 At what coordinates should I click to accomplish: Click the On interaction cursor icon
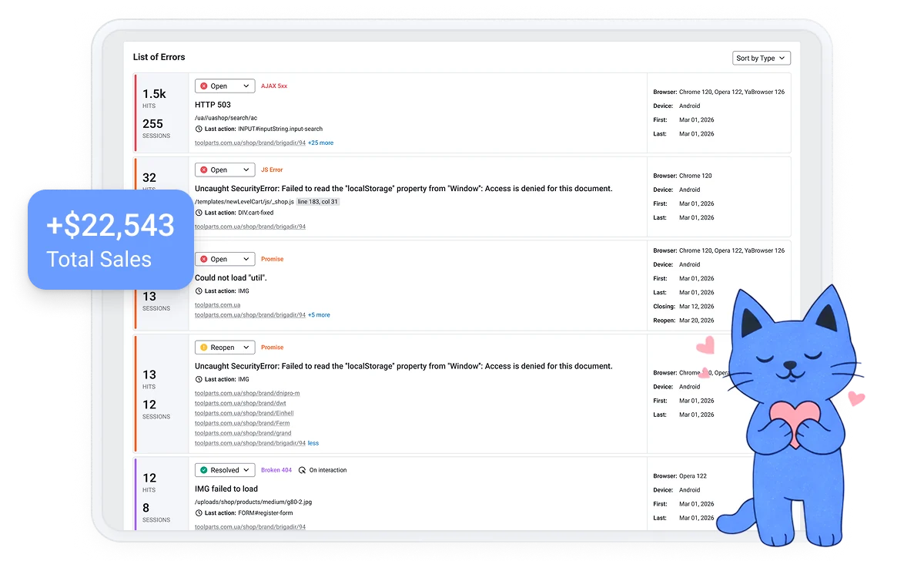pyautogui.click(x=302, y=470)
